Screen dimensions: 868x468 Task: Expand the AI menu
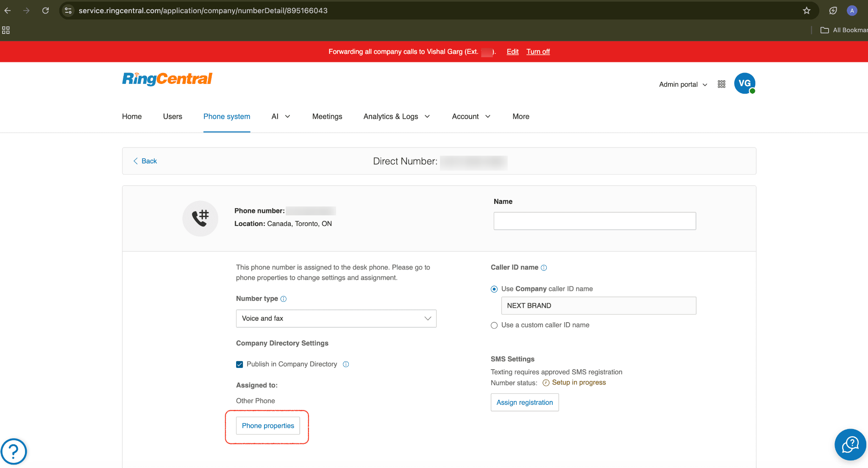[281, 117]
